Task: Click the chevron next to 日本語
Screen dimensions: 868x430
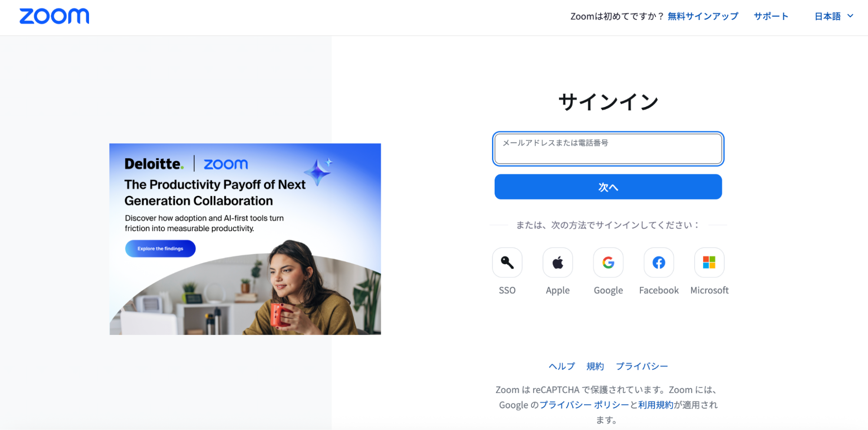Action: (x=850, y=16)
